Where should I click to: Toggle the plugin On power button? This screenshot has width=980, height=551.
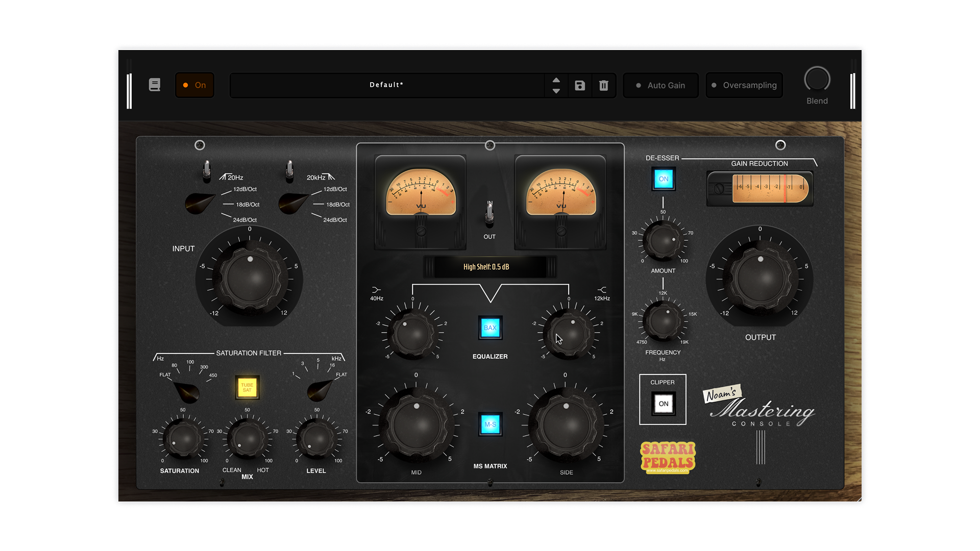point(194,85)
